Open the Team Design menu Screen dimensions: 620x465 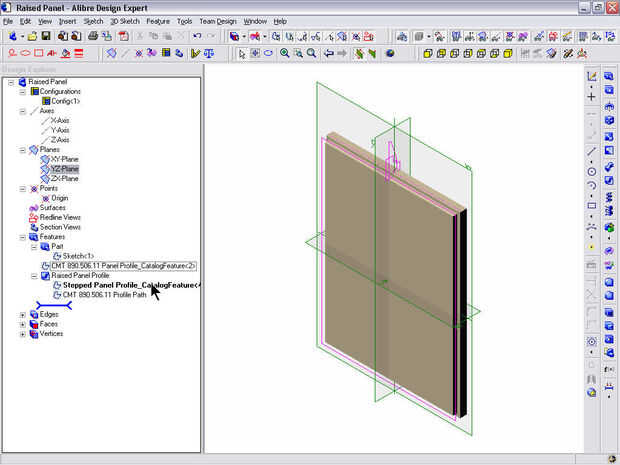coord(220,21)
